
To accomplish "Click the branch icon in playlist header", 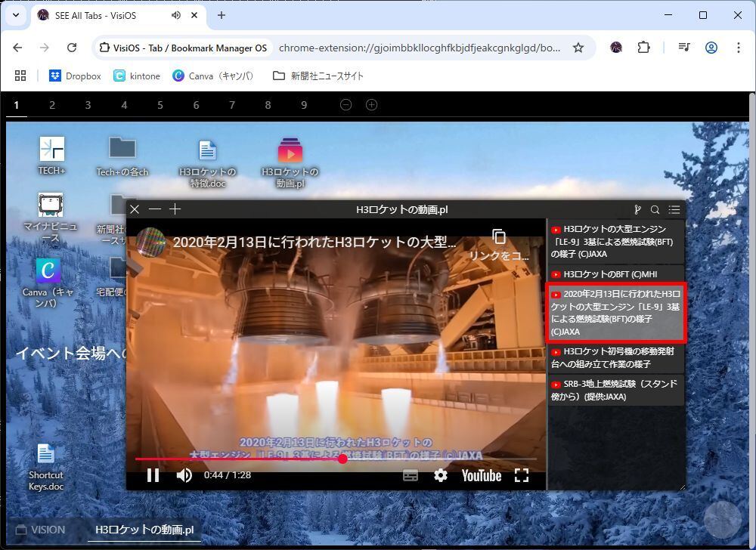I will [637, 209].
